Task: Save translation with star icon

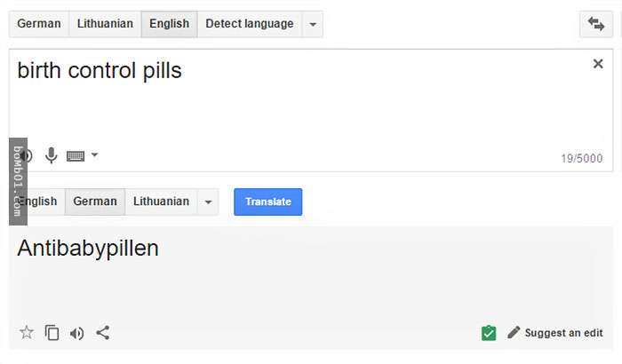Action: pyautogui.click(x=27, y=333)
